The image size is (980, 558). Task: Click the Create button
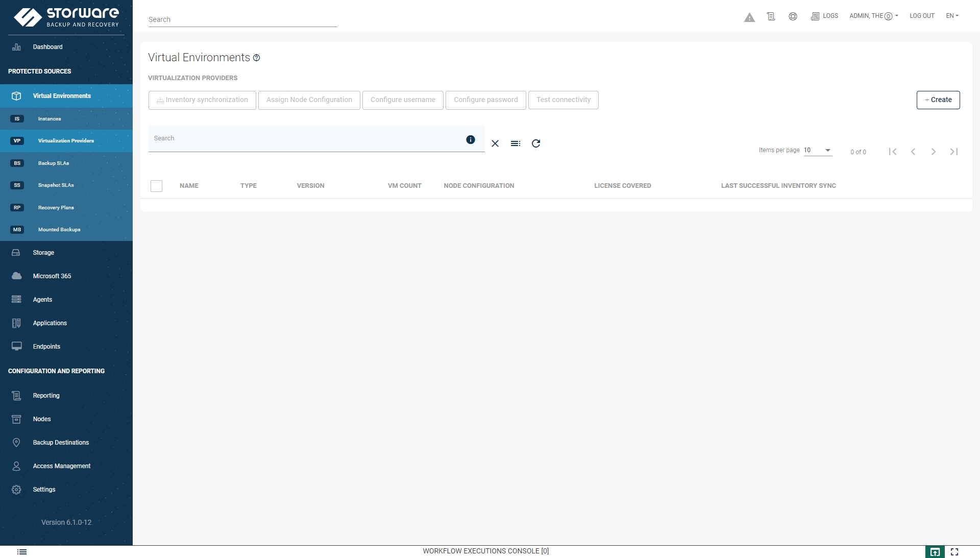point(938,100)
